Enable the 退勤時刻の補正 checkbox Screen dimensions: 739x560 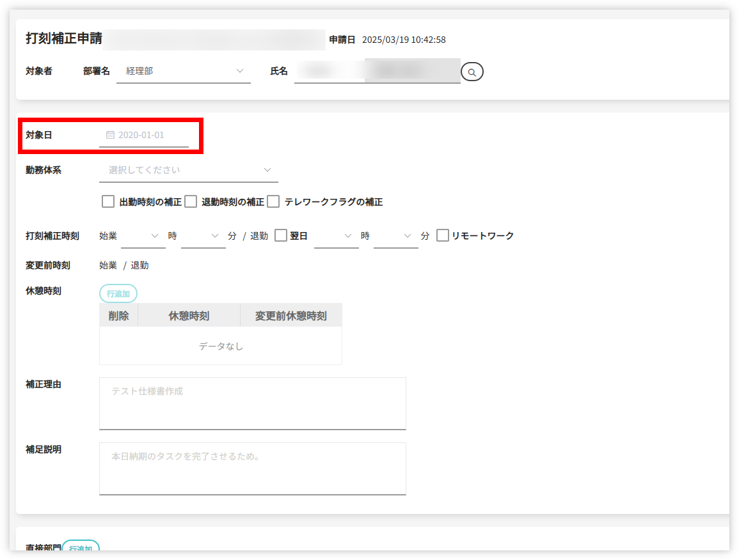tap(191, 202)
